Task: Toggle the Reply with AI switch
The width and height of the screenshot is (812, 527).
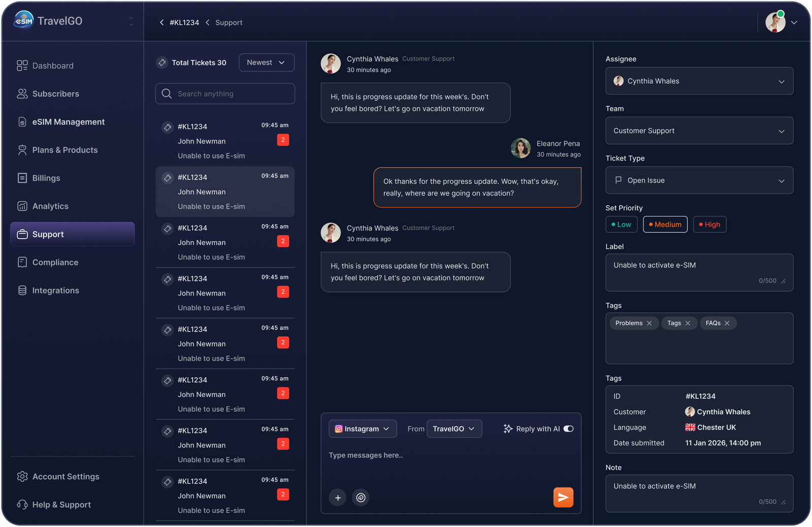Action: click(x=568, y=429)
